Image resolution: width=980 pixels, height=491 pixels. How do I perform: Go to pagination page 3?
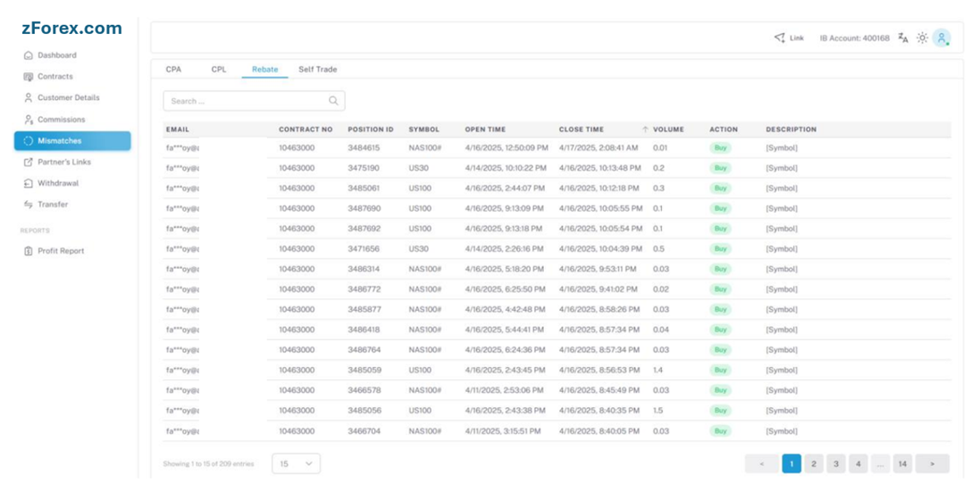pos(835,463)
